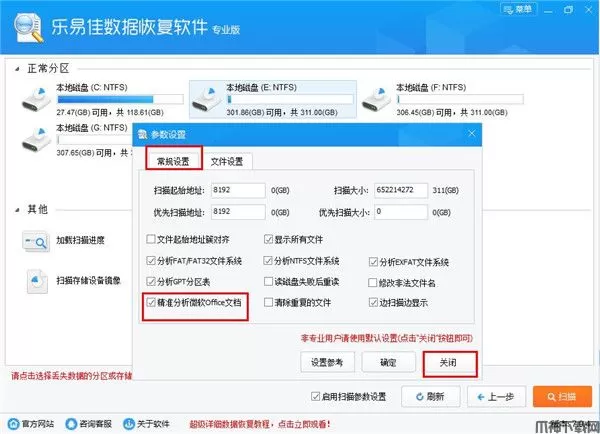Start scan with orange 扫描 button
Viewport: 600px width, 434px height.
tap(562, 396)
